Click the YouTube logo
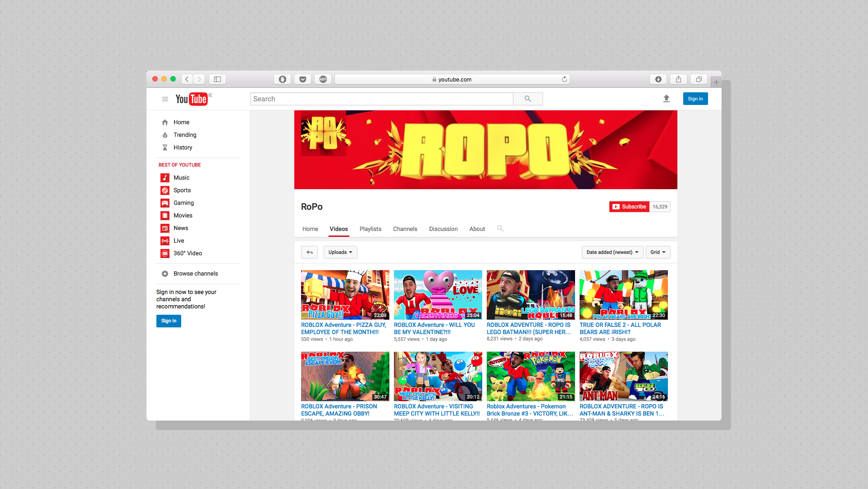The image size is (868, 489). (x=192, y=99)
